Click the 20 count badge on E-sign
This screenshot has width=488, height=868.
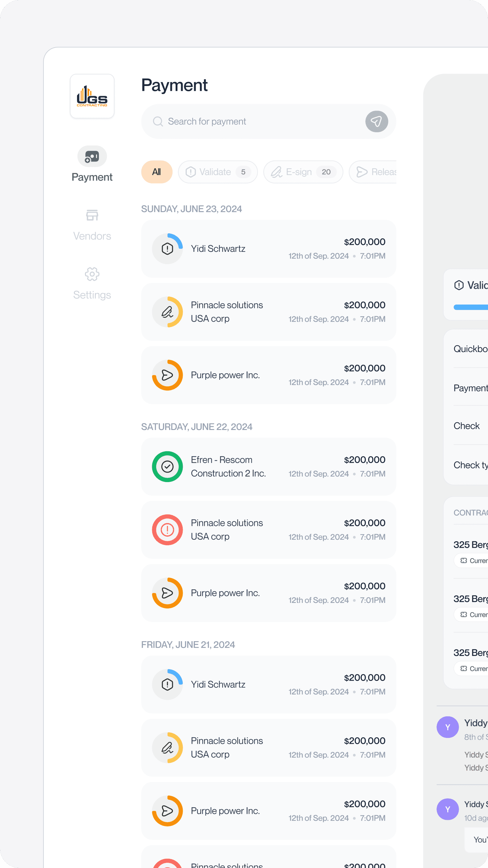(x=326, y=172)
